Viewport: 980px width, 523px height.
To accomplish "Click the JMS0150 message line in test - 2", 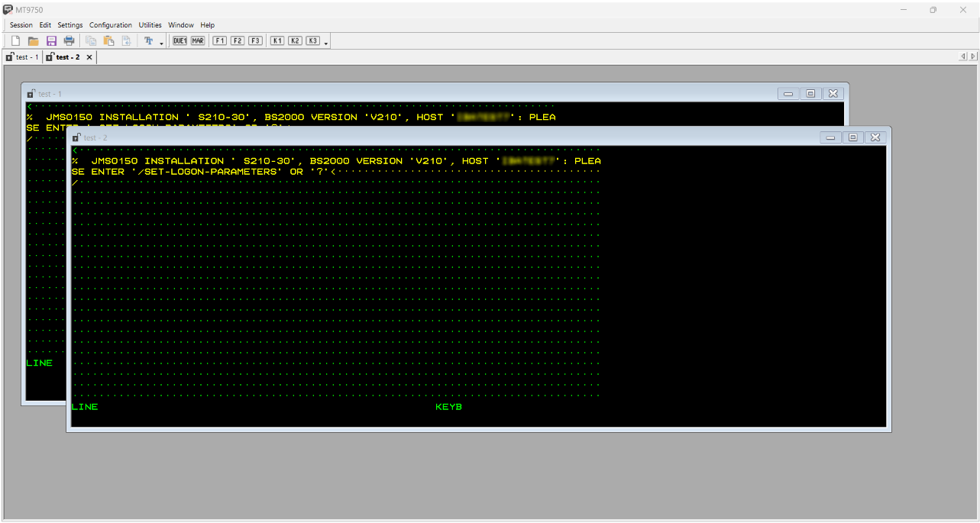I will 336,161.
